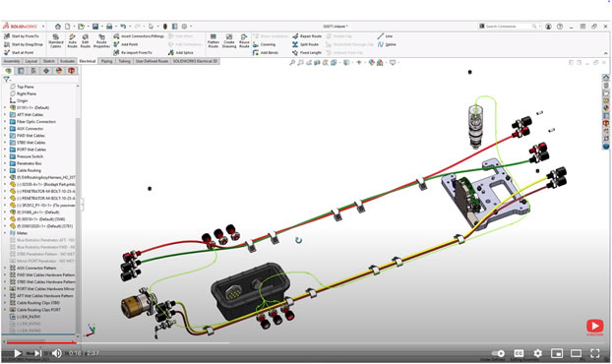
Task: Expand Cable Routing folder
Action: (5, 170)
